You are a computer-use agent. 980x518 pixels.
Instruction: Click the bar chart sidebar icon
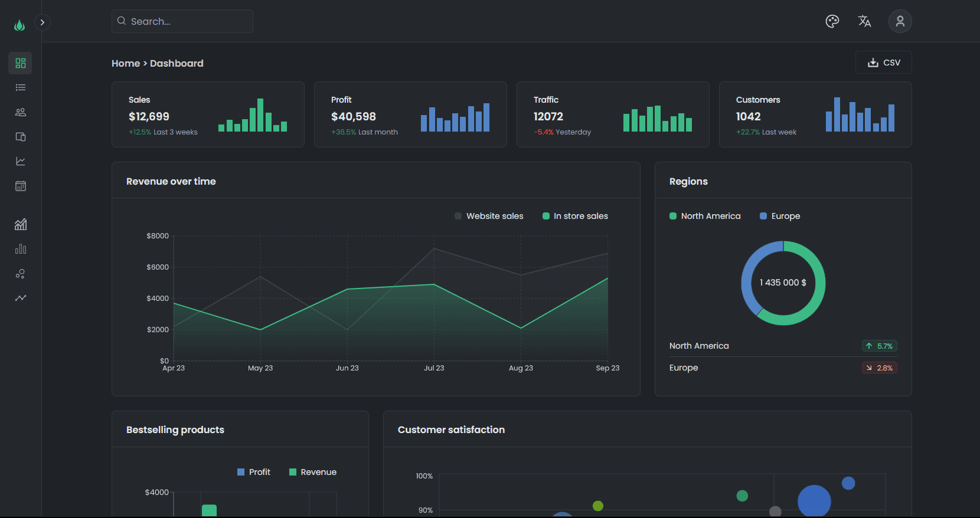pyautogui.click(x=21, y=249)
